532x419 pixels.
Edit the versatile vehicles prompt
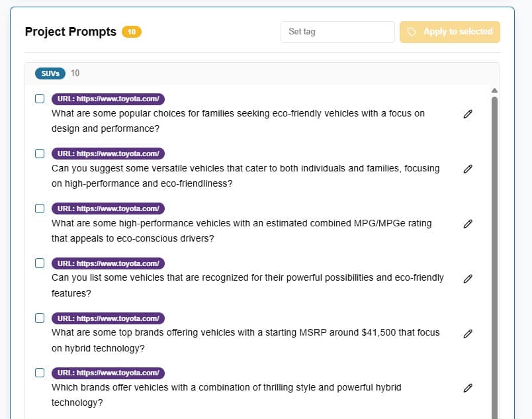[x=468, y=169]
